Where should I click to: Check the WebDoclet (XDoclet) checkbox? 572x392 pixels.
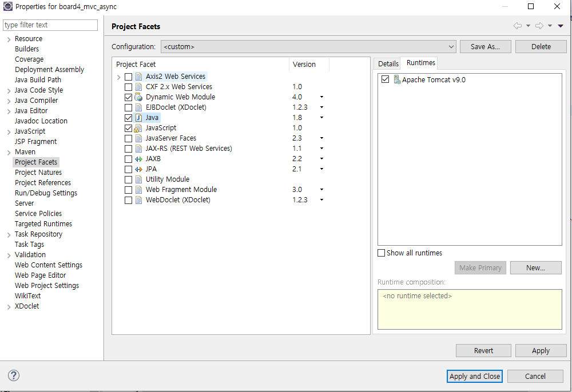coord(128,201)
